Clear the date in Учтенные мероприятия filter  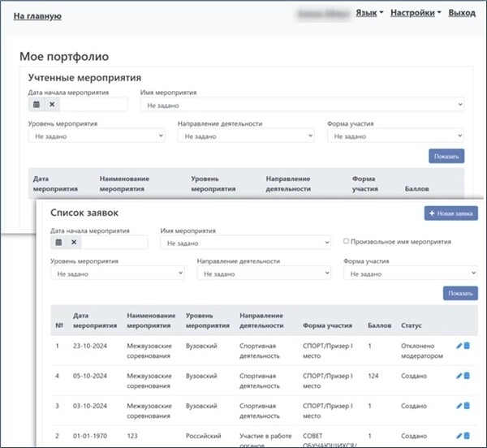click(52, 105)
